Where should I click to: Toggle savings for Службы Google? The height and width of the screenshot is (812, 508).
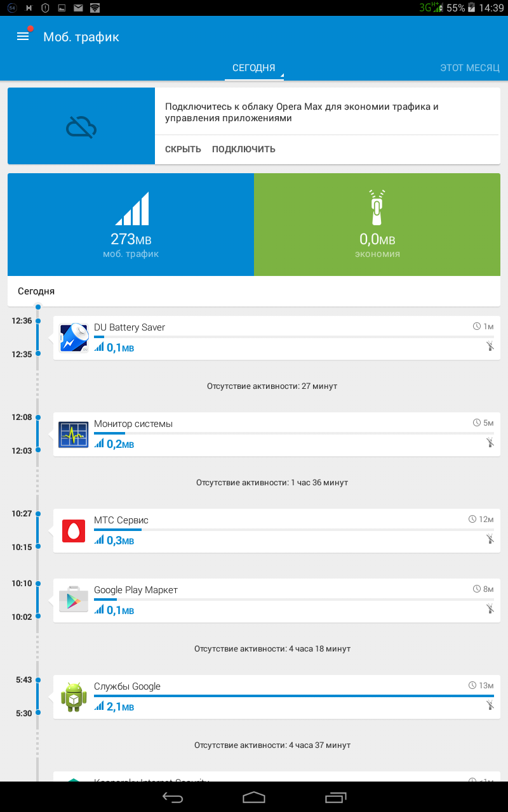490,705
